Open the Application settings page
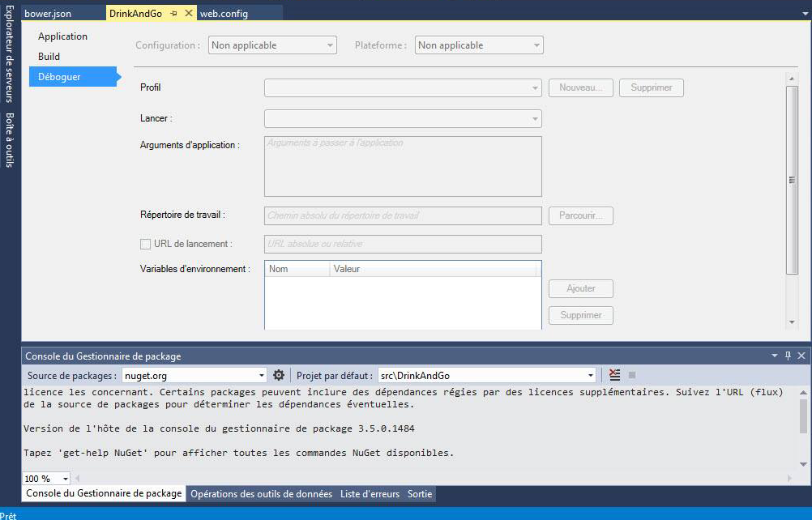Screen dimensions: 812x520 click(x=62, y=36)
